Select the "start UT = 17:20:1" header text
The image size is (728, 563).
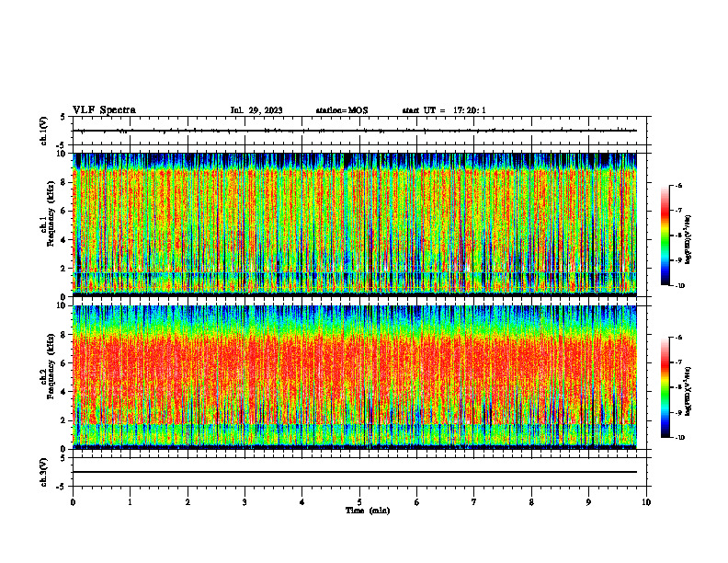pos(444,110)
